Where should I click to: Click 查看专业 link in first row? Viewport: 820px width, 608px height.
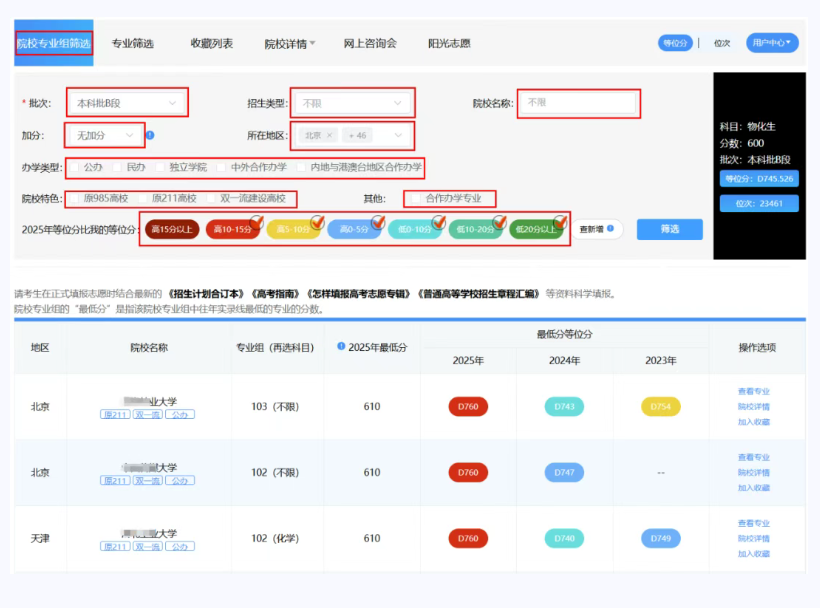pyautogui.click(x=754, y=391)
